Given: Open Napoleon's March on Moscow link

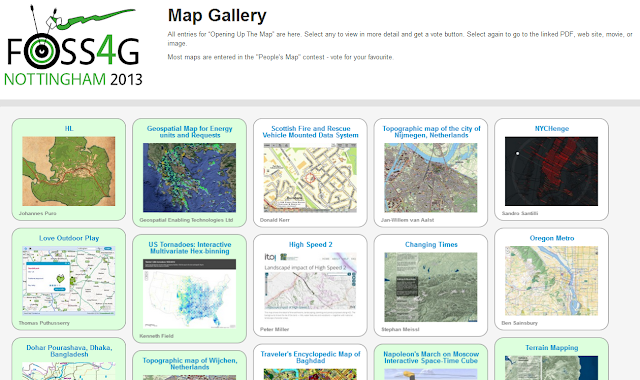Looking at the screenshot, I should [x=431, y=357].
